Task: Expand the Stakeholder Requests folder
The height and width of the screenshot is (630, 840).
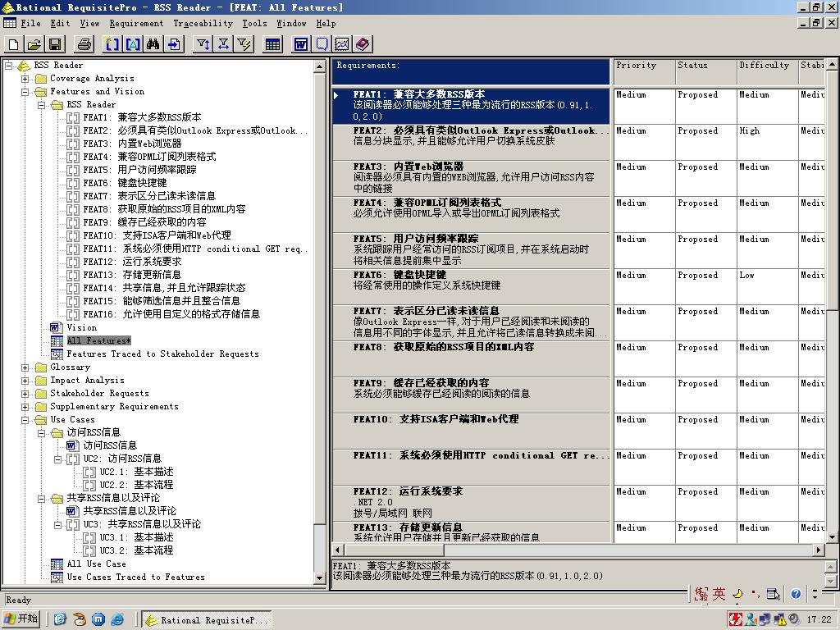Action: click(x=25, y=394)
